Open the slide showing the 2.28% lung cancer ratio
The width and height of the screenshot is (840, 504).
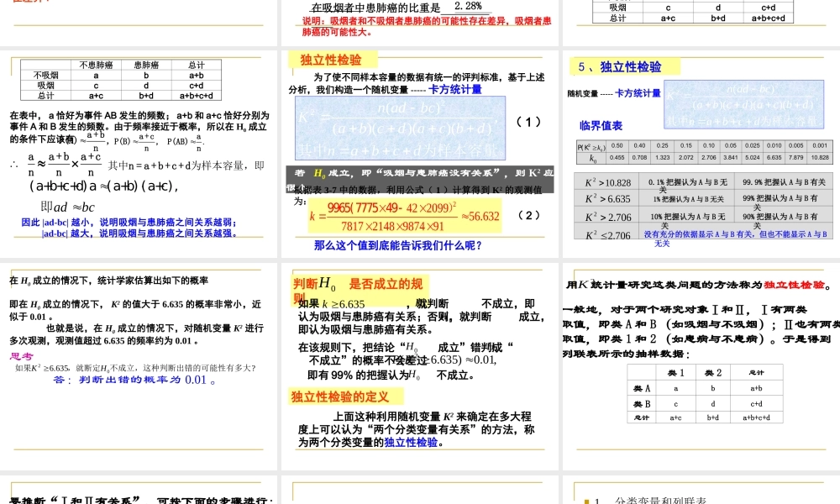pos(420,23)
